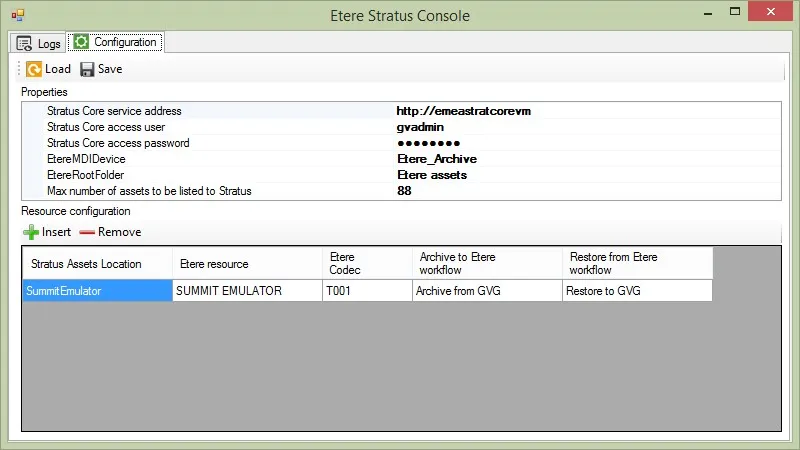Edit max number of assets value 88
800x450 pixels.
click(x=404, y=191)
